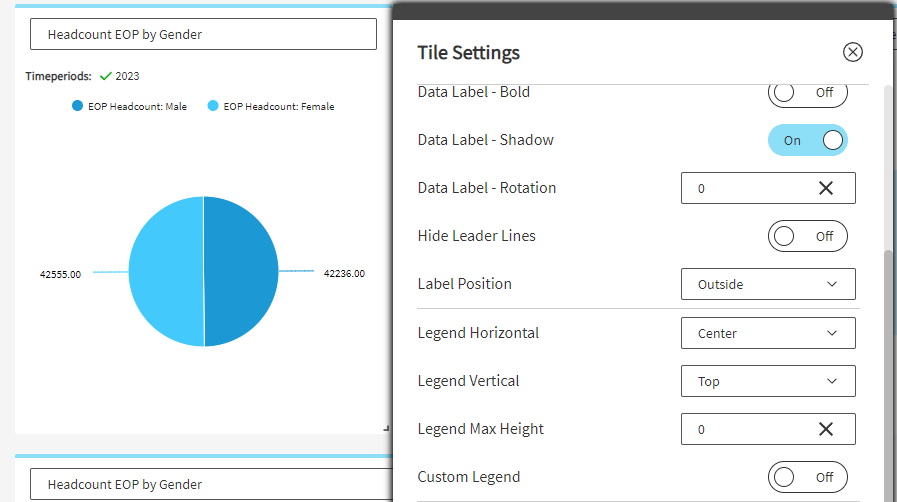Screen dimensions: 897x502
Task: Turn off Data Label Shadow
Action: pos(807,140)
